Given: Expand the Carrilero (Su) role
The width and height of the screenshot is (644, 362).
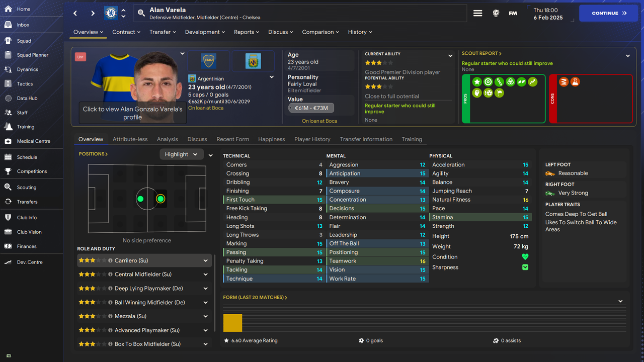Looking at the screenshot, I should [205, 260].
